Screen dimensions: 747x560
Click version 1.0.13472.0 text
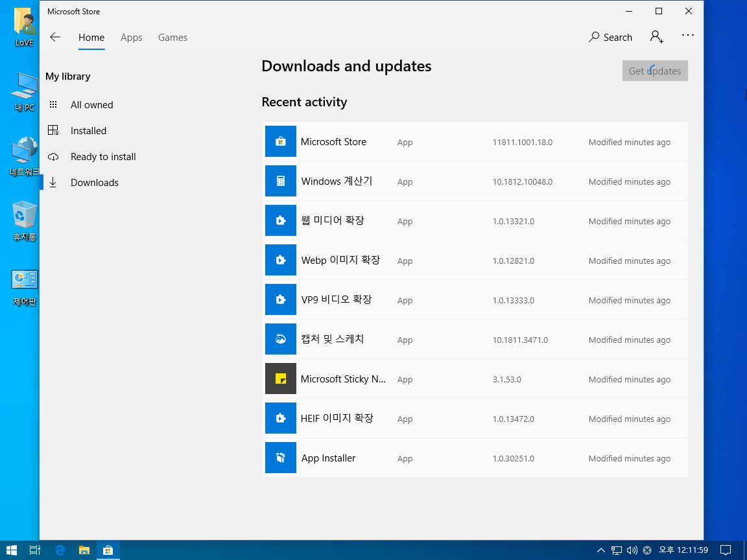pos(514,419)
